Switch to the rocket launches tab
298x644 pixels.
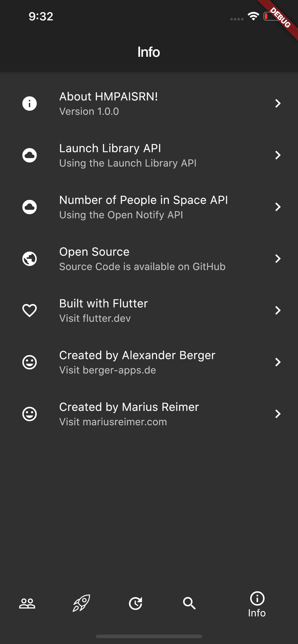click(81, 603)
